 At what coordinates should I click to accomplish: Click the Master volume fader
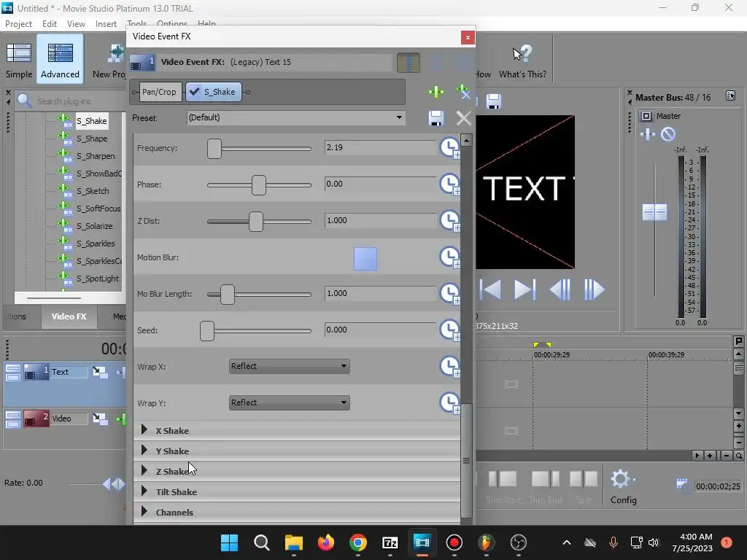654,212
